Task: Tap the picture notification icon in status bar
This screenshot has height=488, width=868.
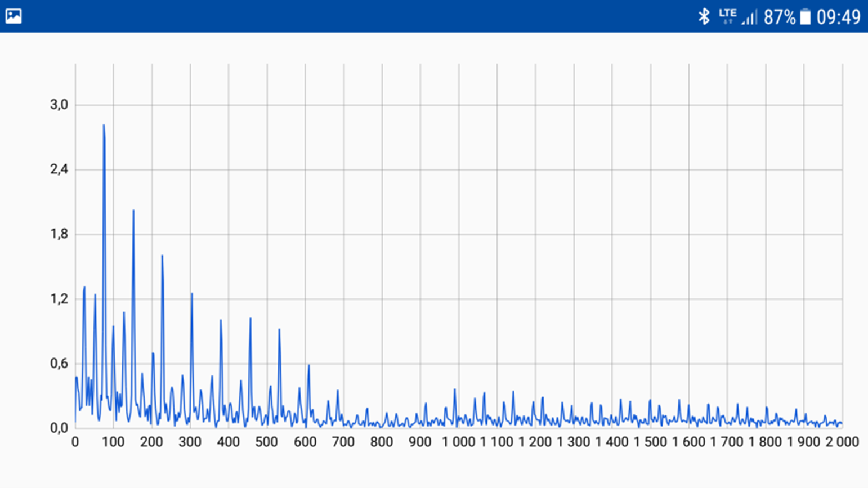Action: point(14,16)
